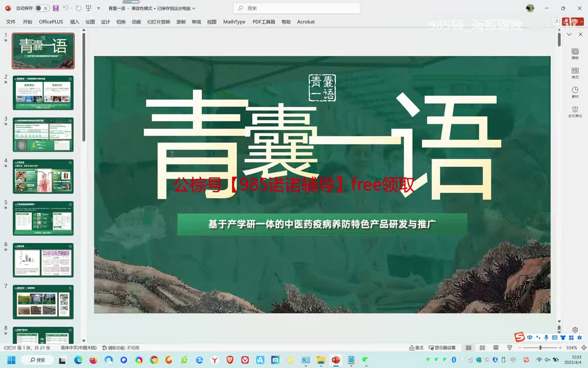Open the 录制 tab

click(x=181, y=22)
